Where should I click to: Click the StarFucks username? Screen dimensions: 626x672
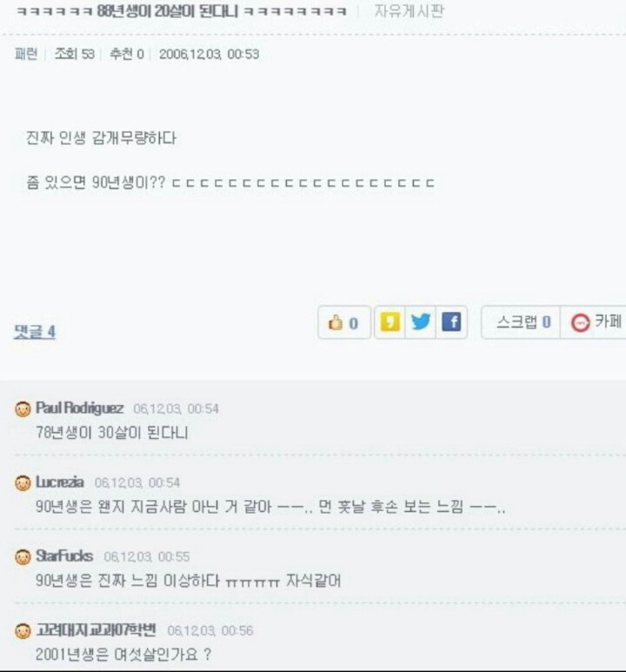point(64,556)
